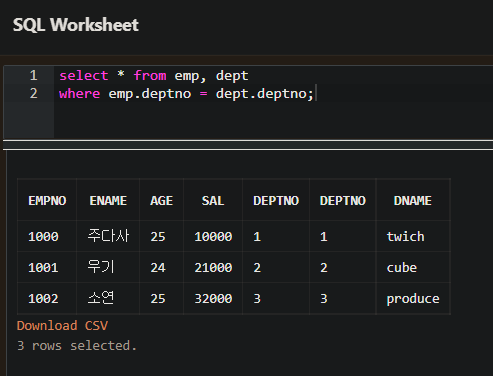Click the '3 rows selected.' status text
493x376 pixels.
pos(77,346)
